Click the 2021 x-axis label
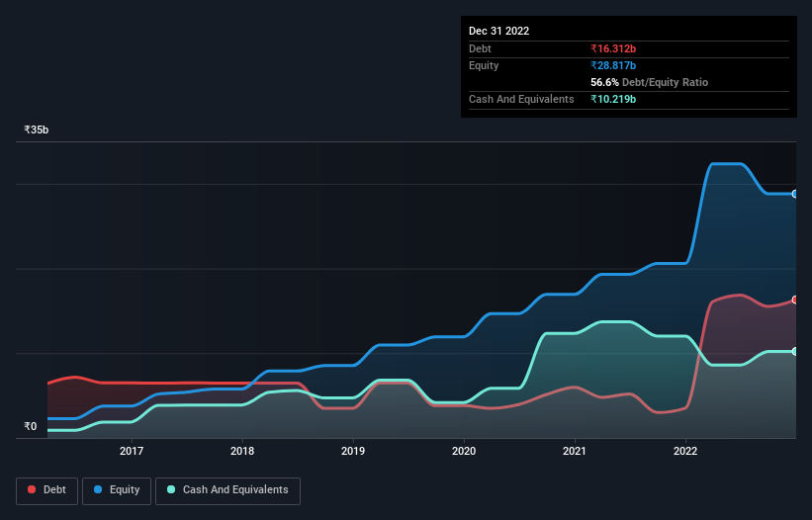Screen dimensions: 812x520 click(x=575, y=451)
